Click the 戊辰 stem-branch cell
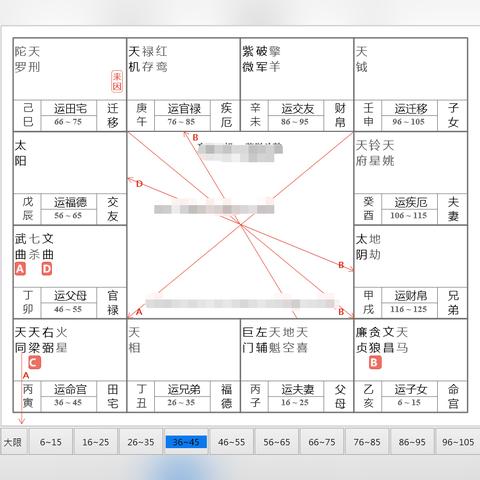 pos(28,209)
